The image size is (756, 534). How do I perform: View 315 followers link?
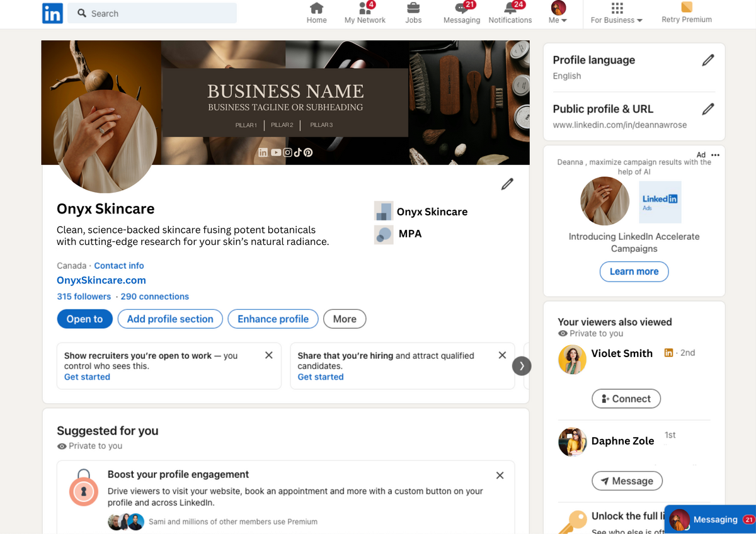coord(84,297)
